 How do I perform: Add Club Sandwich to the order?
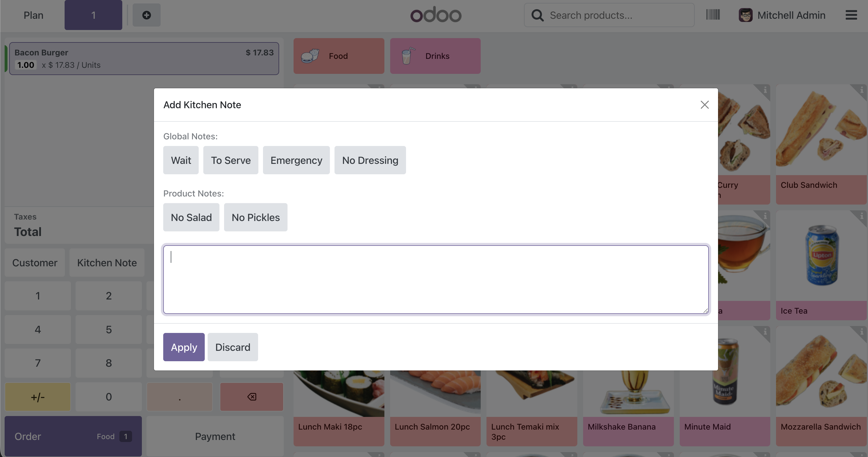point(821,145)
